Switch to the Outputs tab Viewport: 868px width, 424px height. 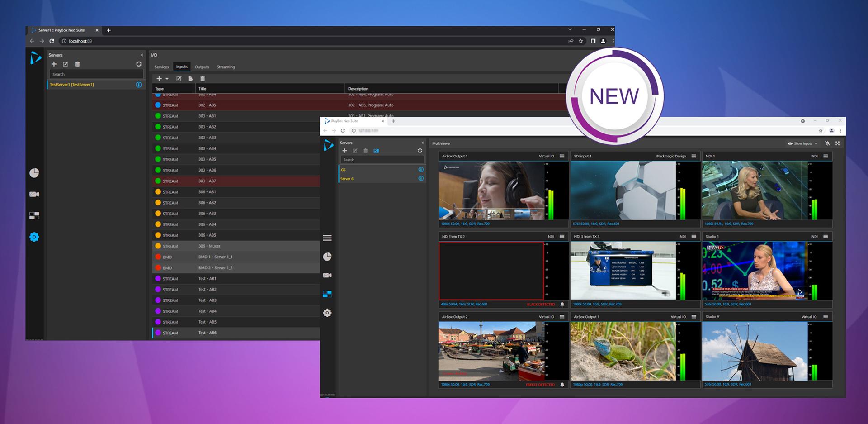point(202,67)
